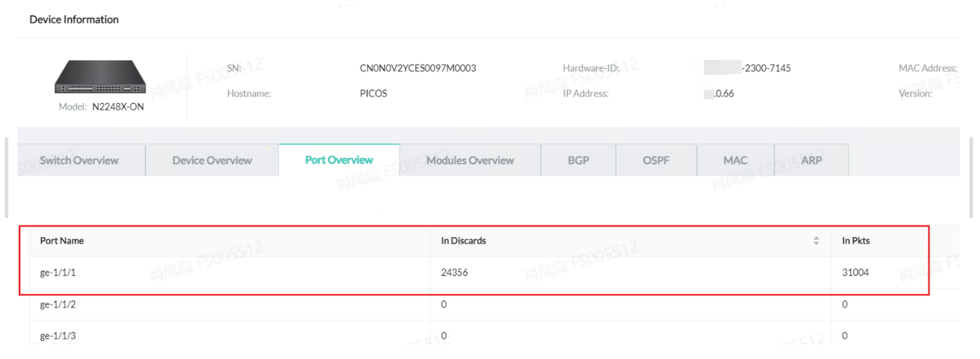Viewport: 980px width, 359px height.
Task: Click the sort arrows in In Discards column
Action: click(x=816, y=241)
